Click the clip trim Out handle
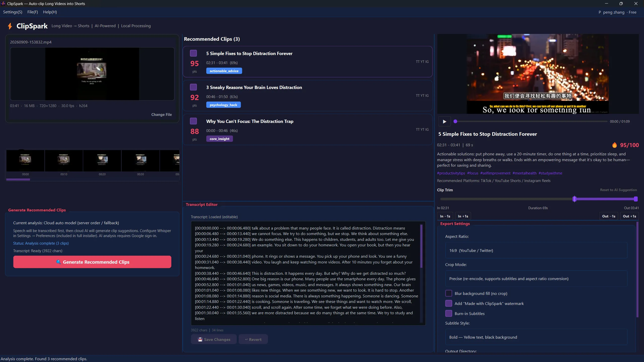 click(x=636, y=199)
